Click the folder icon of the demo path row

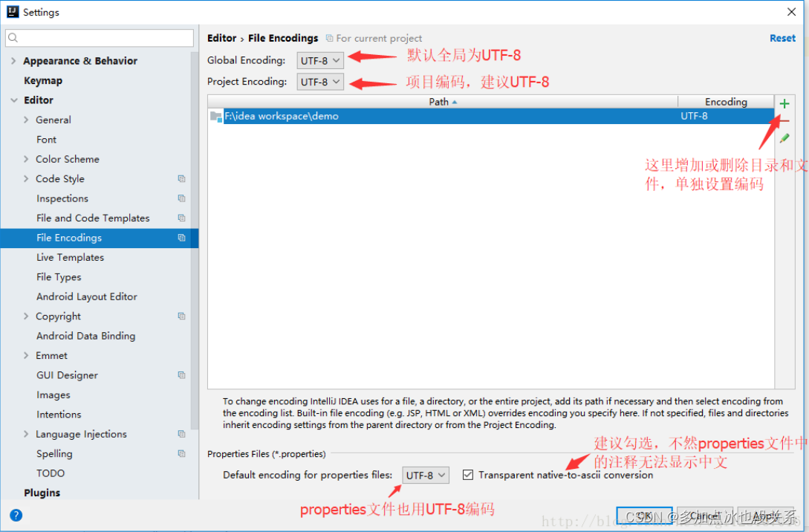216,116
